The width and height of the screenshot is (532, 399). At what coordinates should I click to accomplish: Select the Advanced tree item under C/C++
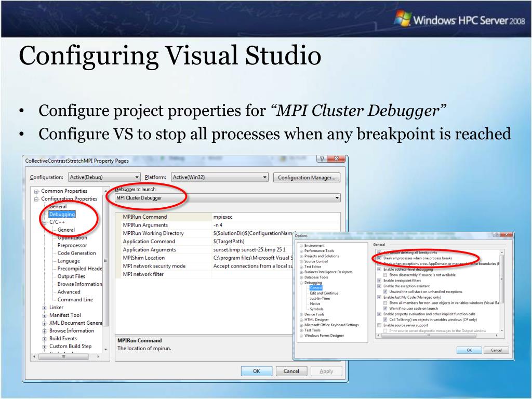(x=69, y=292)
